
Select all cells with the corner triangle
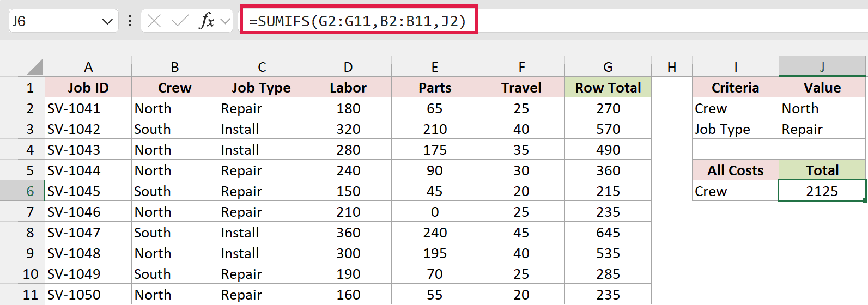point(35,67)
